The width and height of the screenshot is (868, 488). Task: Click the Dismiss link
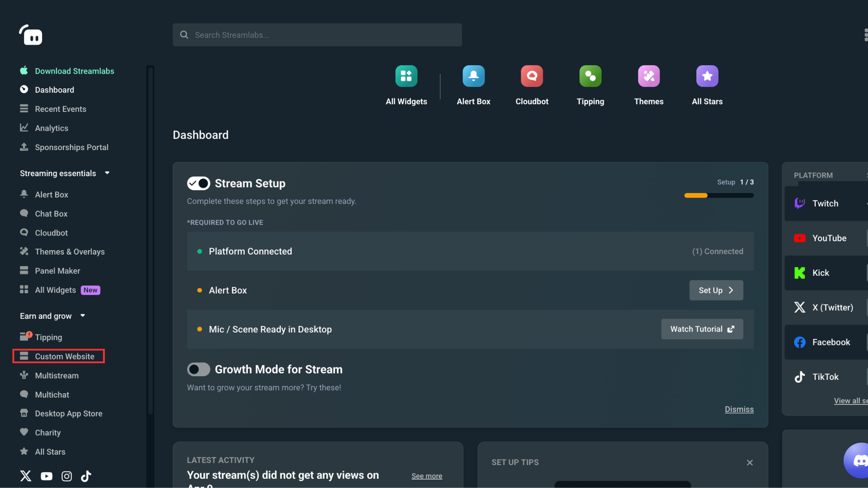tap(739, 409)
